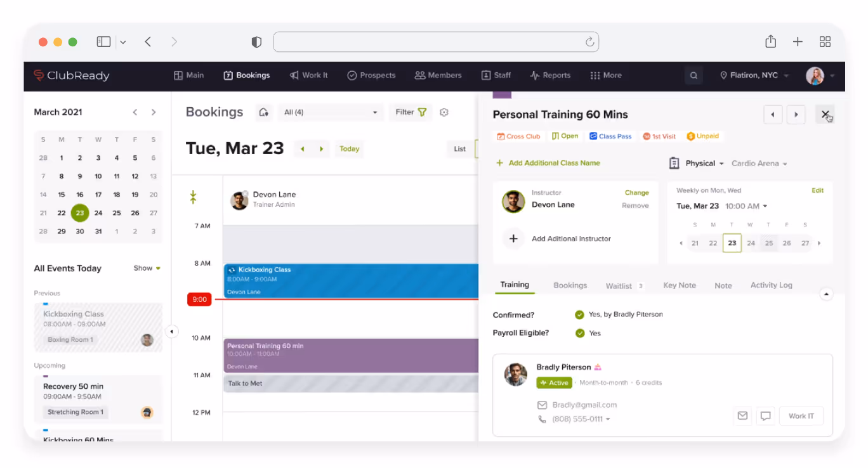Open the Physical type dropdown
868x468 pixels.
click(x=704, y=164)
